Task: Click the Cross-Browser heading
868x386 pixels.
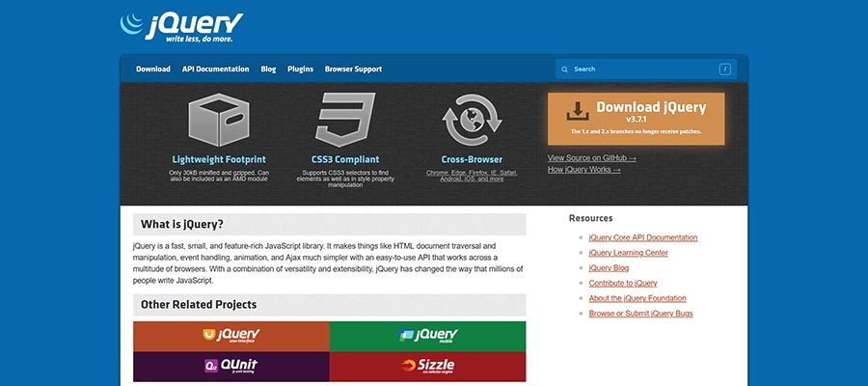Action: [472, 159]
